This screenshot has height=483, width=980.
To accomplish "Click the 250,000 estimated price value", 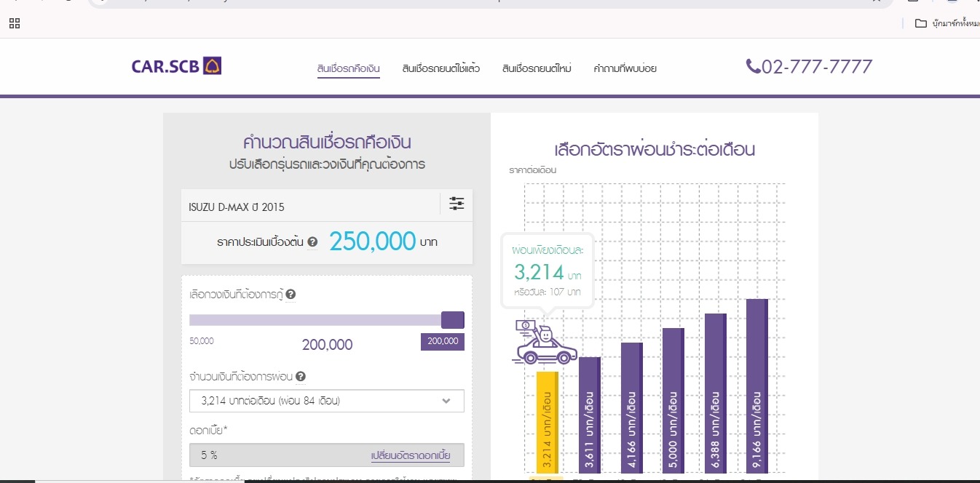I will (x=372, y=242).
